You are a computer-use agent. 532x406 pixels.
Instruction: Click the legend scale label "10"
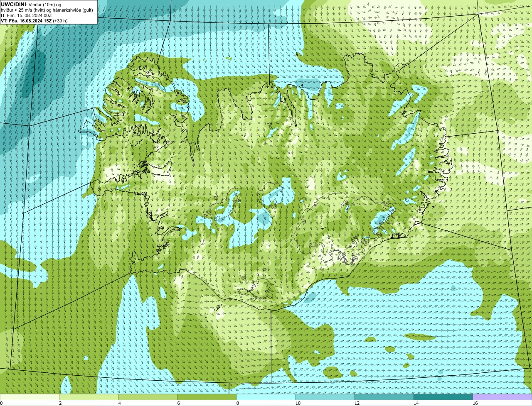[298, 403]
